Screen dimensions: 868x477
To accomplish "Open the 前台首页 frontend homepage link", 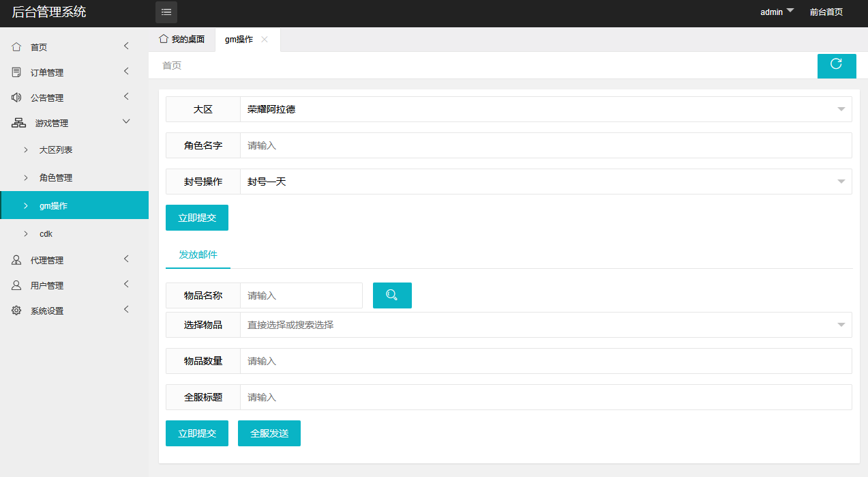I will point(825,12).
